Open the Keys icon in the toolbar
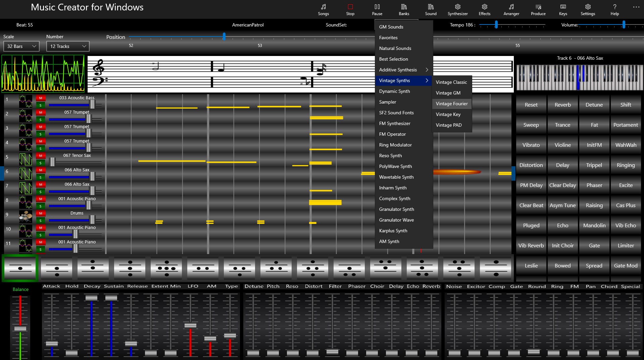The height and width of the screenshot is (360, 644). click(x=562, y=9)
